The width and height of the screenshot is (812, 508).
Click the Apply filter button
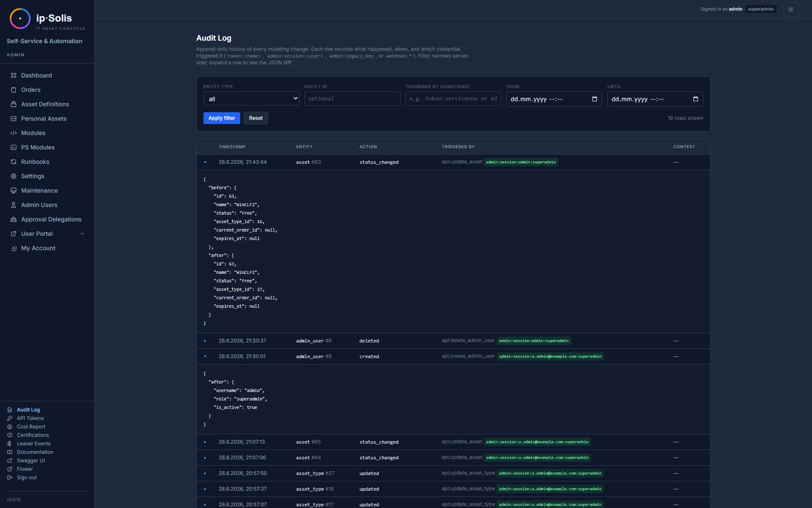222,118
